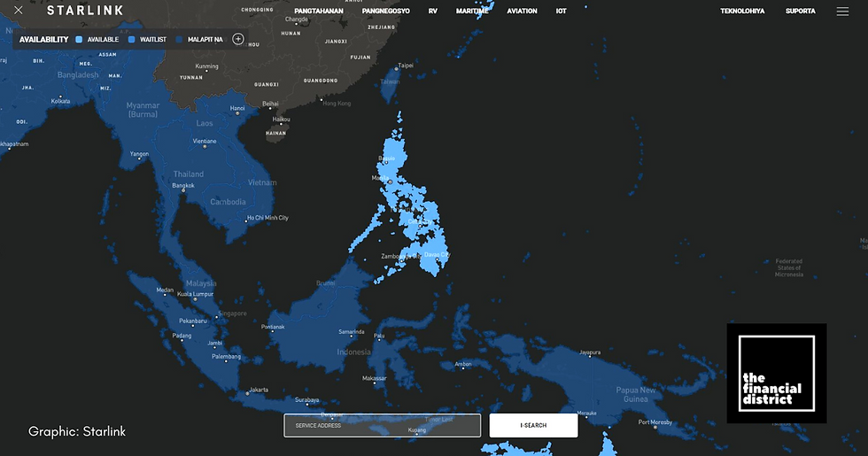Click the Cambodia country label
This screenshot has height=456, width=868.
(x=228, y=202)
